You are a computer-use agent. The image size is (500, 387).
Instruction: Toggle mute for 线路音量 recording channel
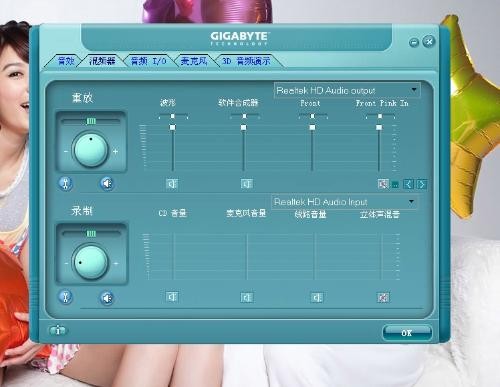point(316,297)
